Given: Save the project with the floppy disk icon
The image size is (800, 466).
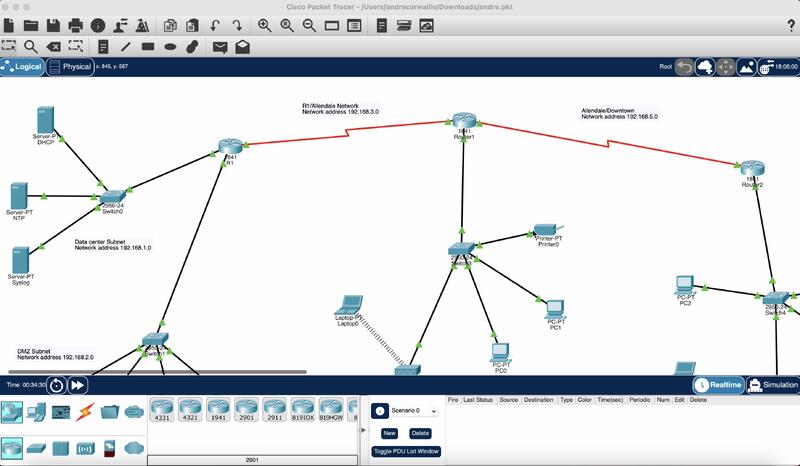Looking at the screenshot, I should [53, 26].
